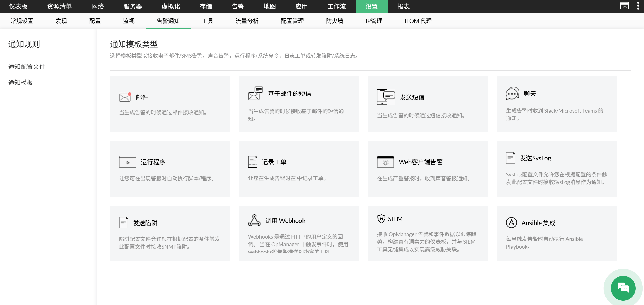Select the 邮件 template title
Viewport: 644px width, 305px height.
(x=142, y=97)
